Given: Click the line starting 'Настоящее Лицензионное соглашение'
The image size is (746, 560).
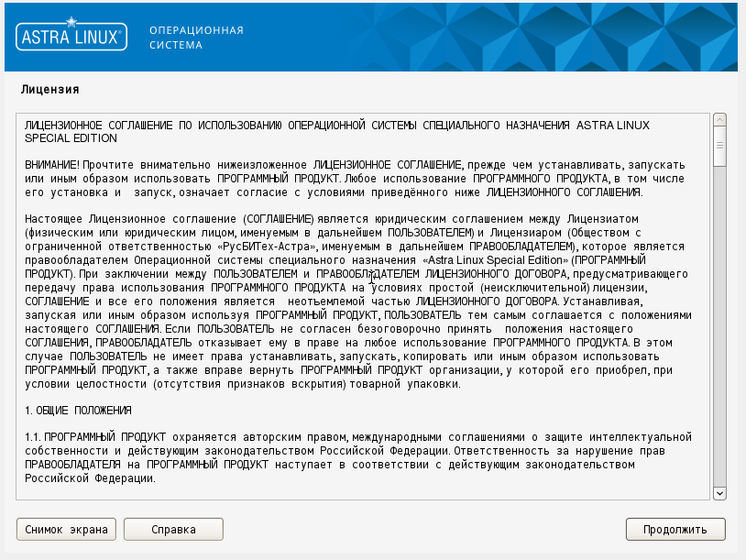Looking at the screenshot, I should click(x=332, y=219).
